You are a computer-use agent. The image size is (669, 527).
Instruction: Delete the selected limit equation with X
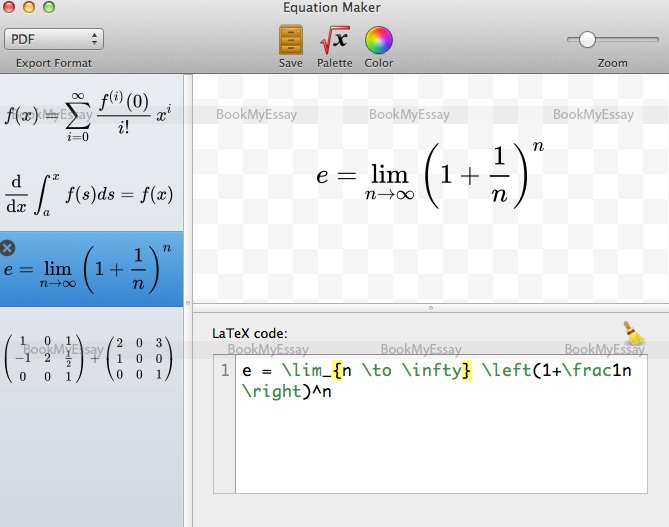pos(8,248)
